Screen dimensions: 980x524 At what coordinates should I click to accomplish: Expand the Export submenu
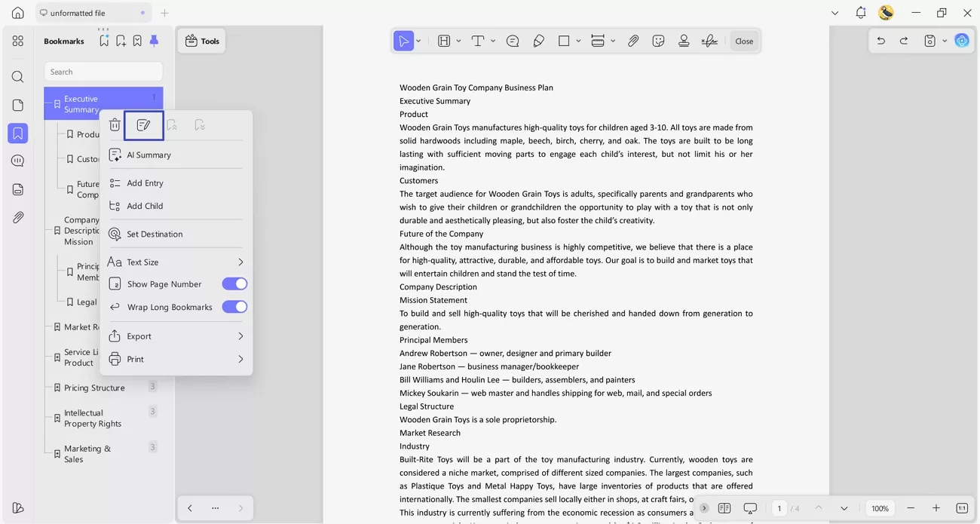point(175,336)
